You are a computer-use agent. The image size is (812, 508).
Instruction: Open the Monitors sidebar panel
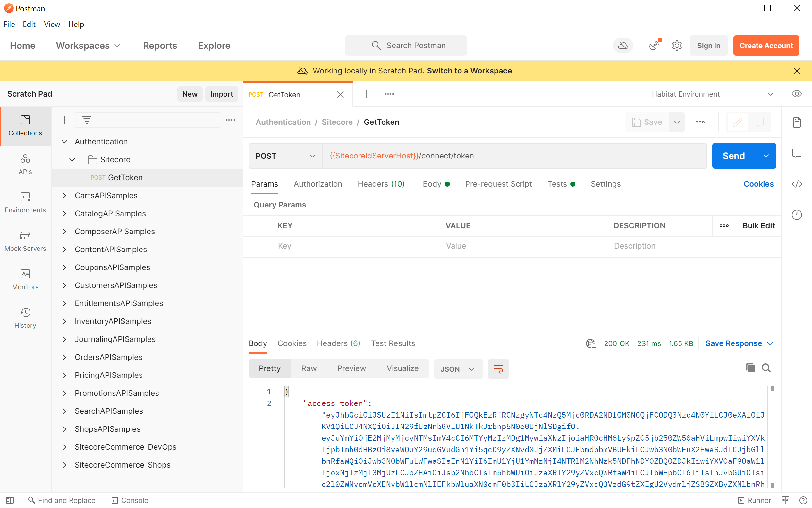[x=25, y=280]
